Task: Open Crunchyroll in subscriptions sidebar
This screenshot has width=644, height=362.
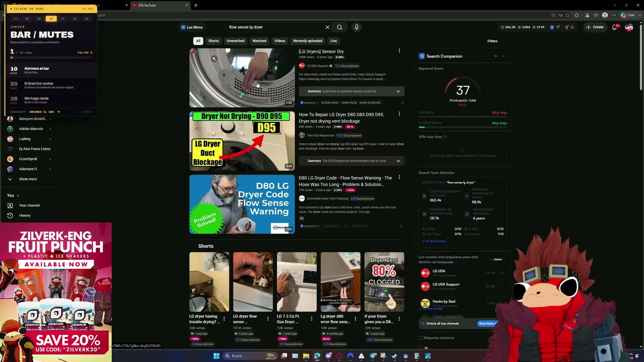Action: click(29, 159)
